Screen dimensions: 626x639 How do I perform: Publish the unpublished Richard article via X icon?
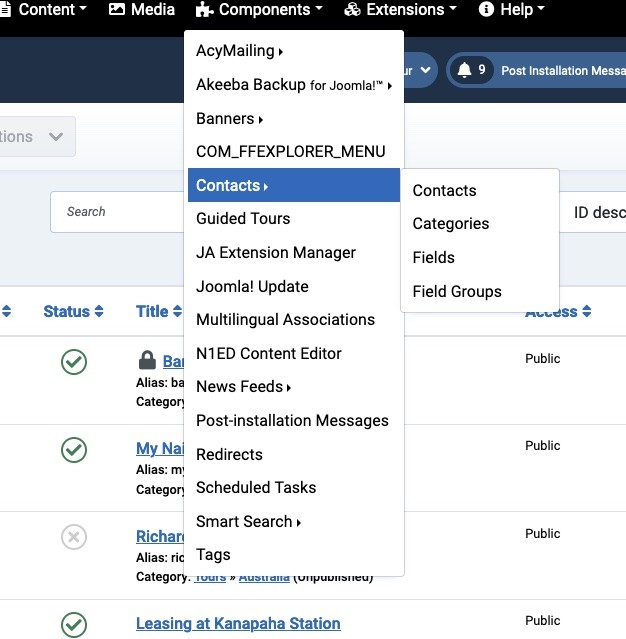pos(74,538)
